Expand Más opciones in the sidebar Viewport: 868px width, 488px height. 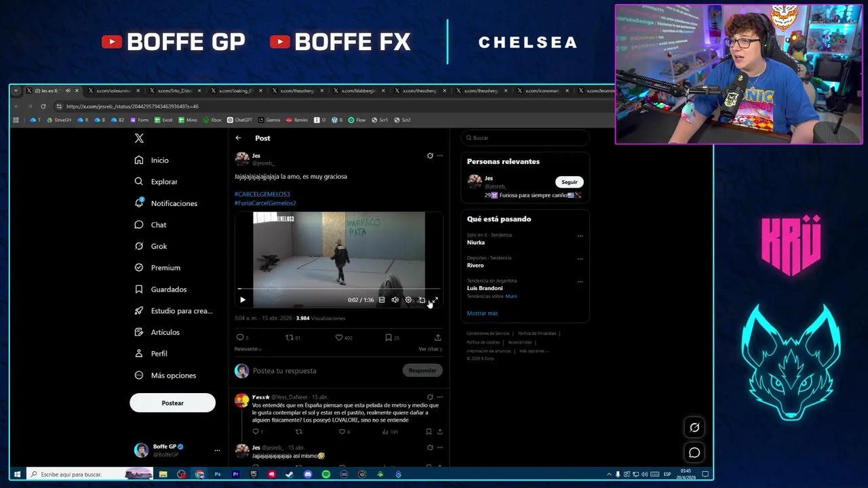pyautogui.click(x=165, y=375)
